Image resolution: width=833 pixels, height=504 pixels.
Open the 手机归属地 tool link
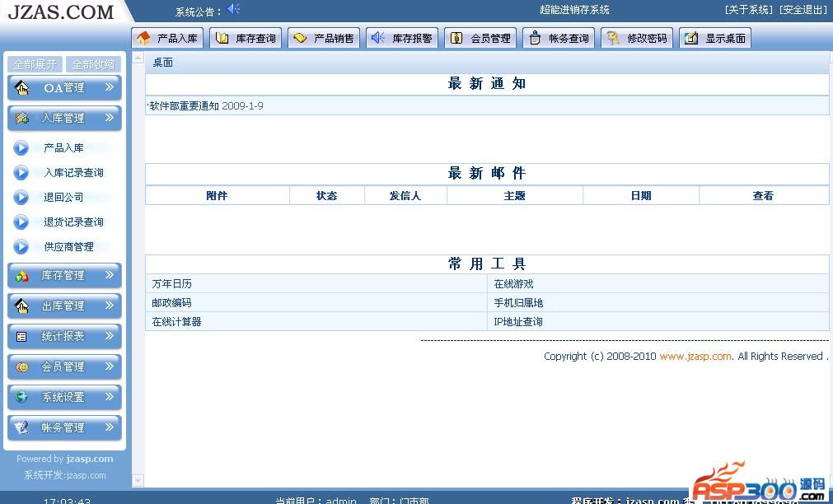click(x=518, y=303)
